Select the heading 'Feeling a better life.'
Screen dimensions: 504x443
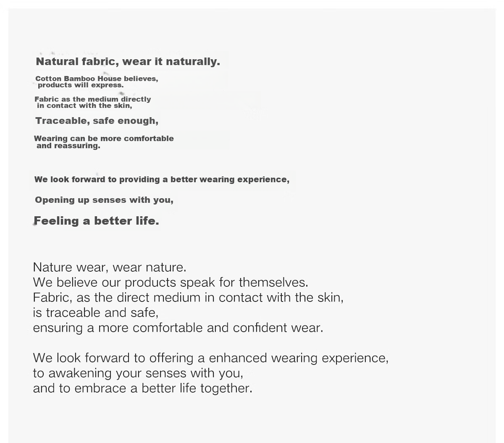pos(96,221)
